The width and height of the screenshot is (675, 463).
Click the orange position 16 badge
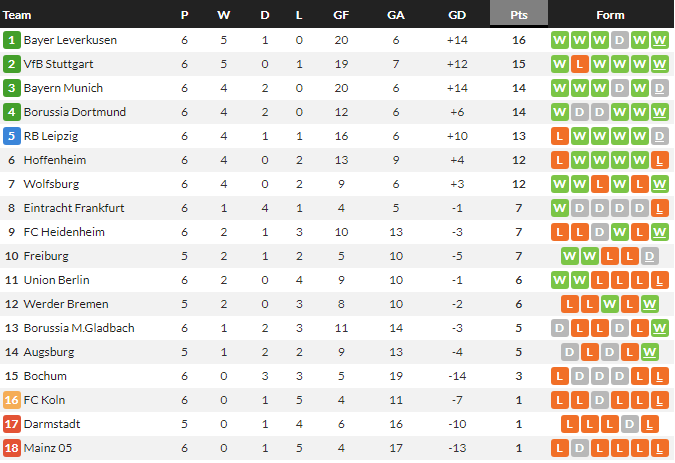[12, 400]
